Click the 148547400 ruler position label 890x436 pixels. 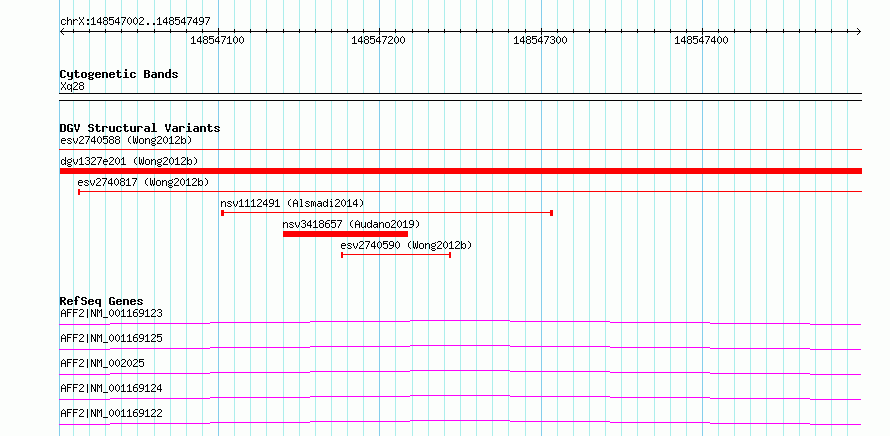701,40
